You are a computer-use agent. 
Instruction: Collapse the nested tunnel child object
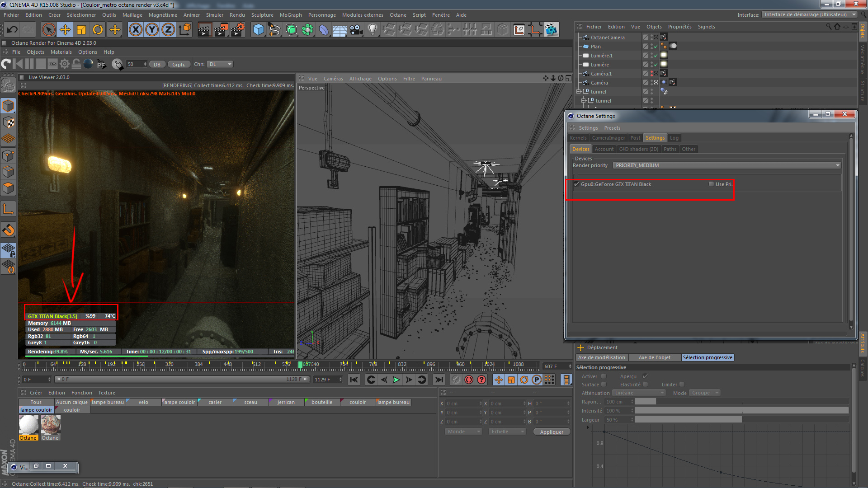point(583,101)
